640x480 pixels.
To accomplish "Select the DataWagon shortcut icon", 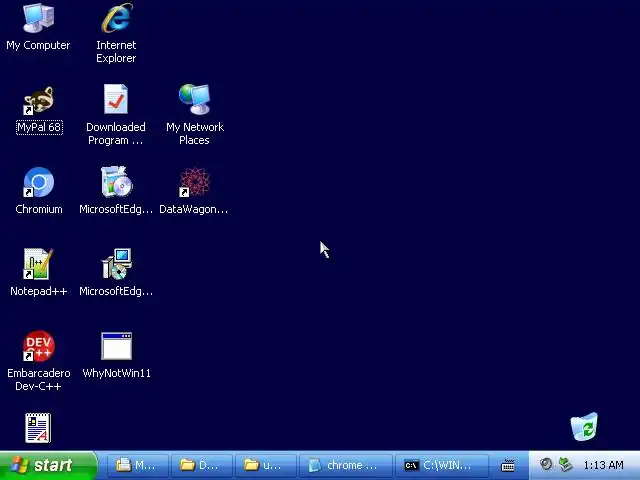I will (195, 182).
